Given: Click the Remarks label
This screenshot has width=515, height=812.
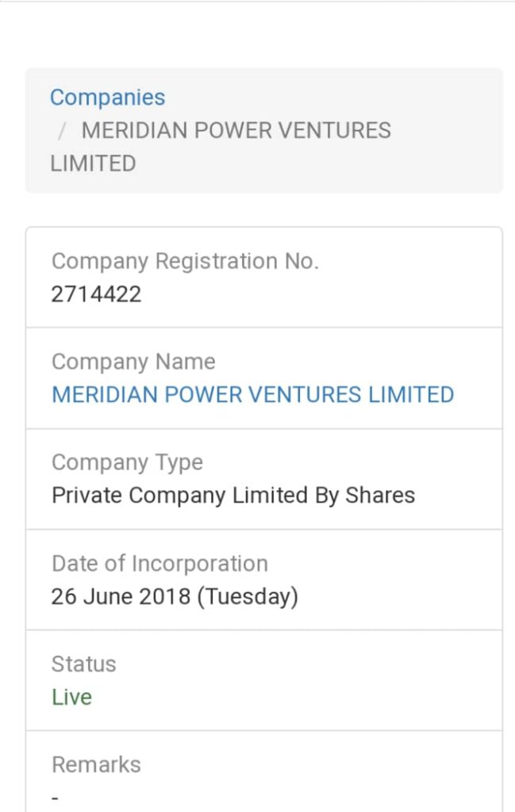Looking at the screenshot, I should 96,765.
